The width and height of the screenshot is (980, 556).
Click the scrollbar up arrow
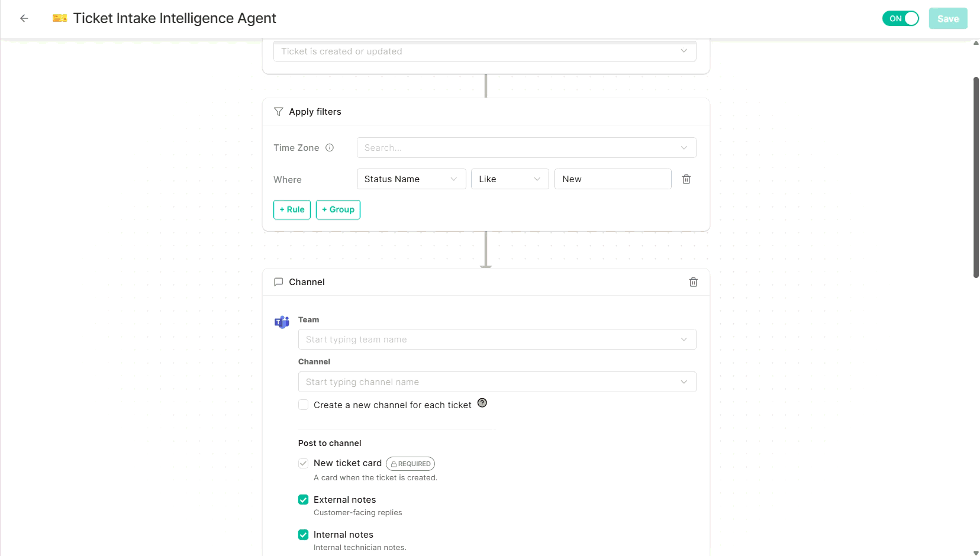tap(976, 43)
